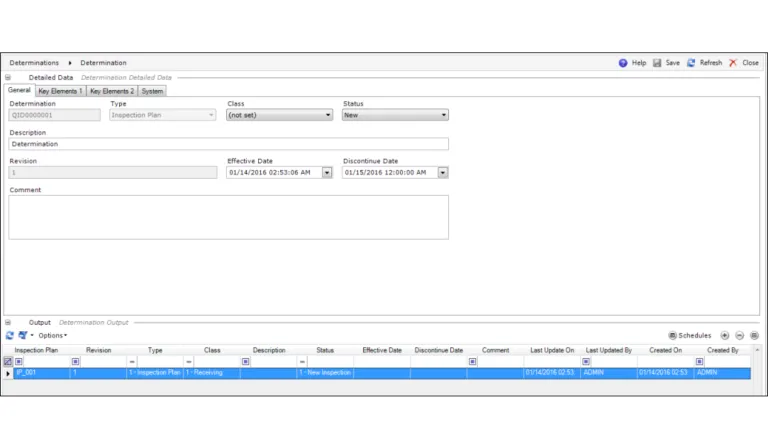Open the Effective Date picker dropdown
This screenshot has width=768, height=432.
[328, 172]
